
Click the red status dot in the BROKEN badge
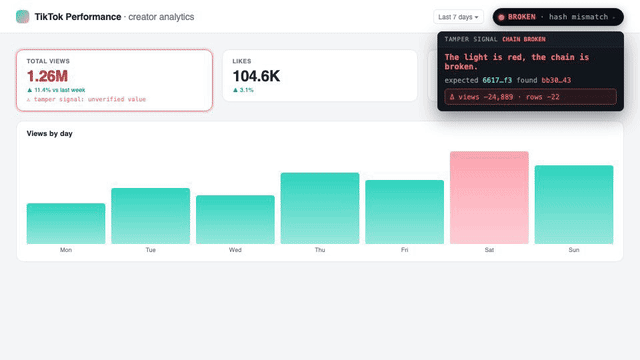(x=501, y=17)
